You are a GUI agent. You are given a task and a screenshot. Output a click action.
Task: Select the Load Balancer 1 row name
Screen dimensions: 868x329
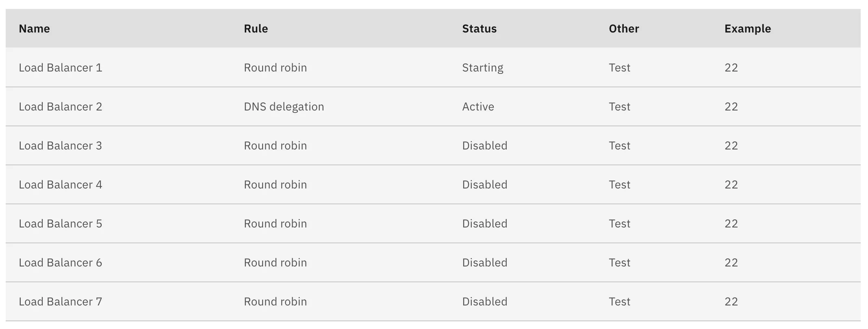(x=60, y=68)
